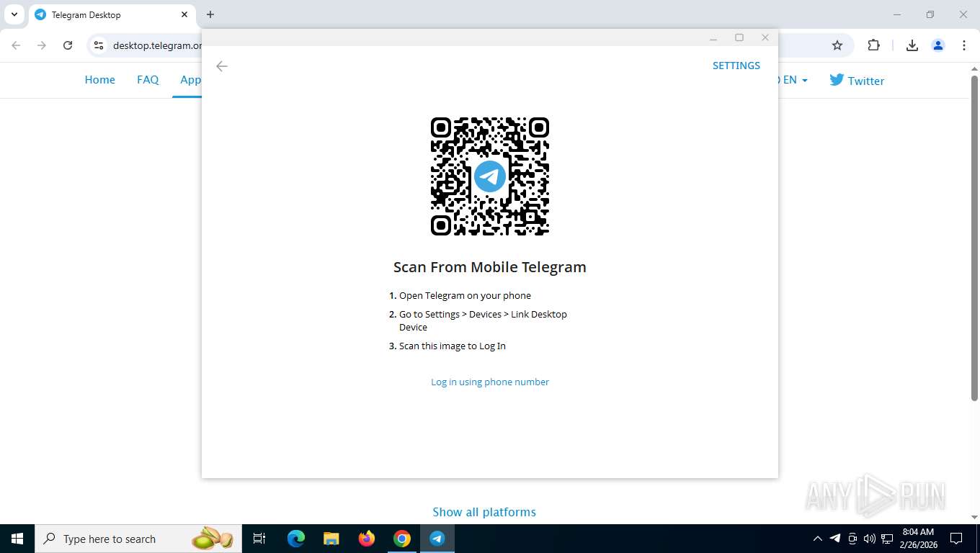Viewport: 980px width, 553px height.
Task: Switch to Telegram app on taskbar
Action: point(437,539)
